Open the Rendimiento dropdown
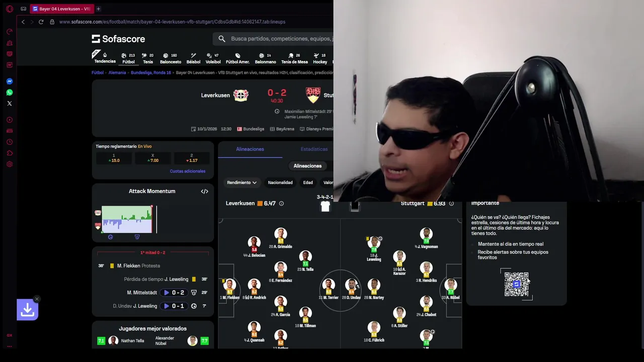Viewport: 644px width, 362px height. tap(242, 183)
